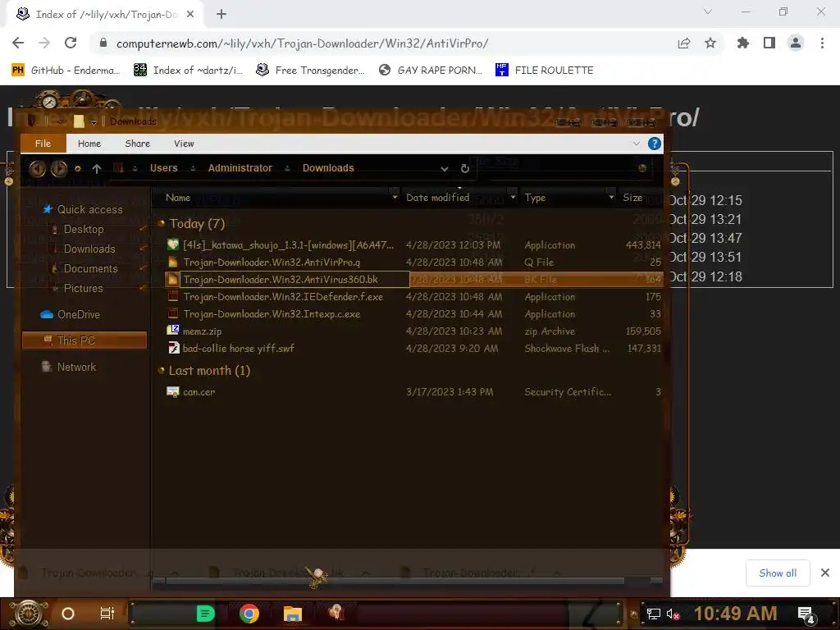The image size is (840, 630).
Task: Open Chrome three-dot menu
Action: coord(822,43)
